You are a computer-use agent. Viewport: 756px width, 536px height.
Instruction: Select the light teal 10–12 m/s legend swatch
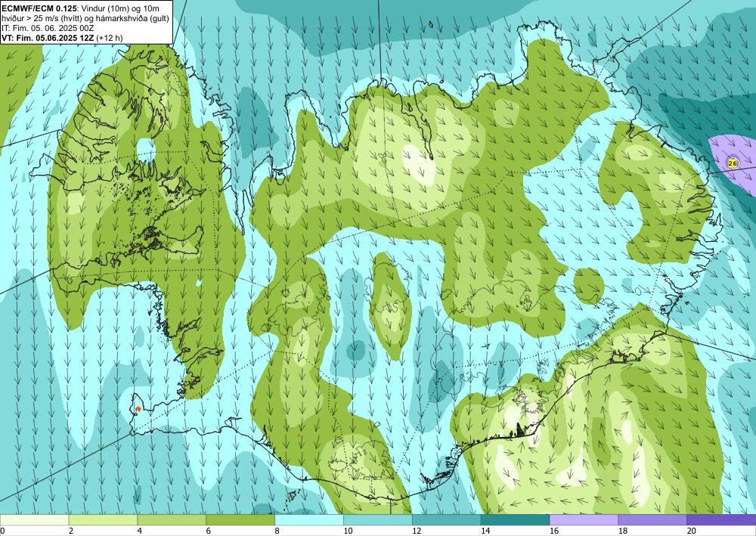pyautogui.click(x=378, y=520)
